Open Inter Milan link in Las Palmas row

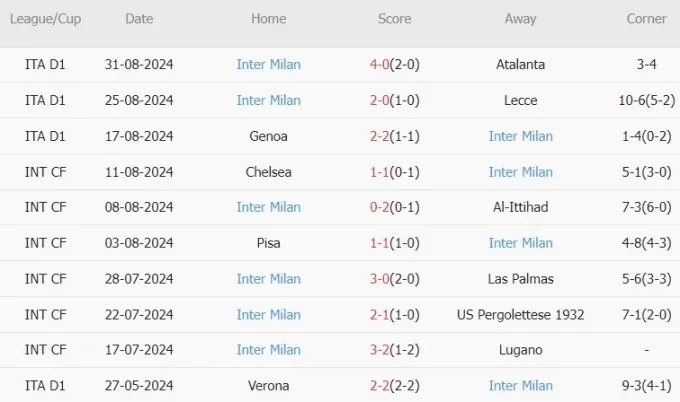(268, 279)
